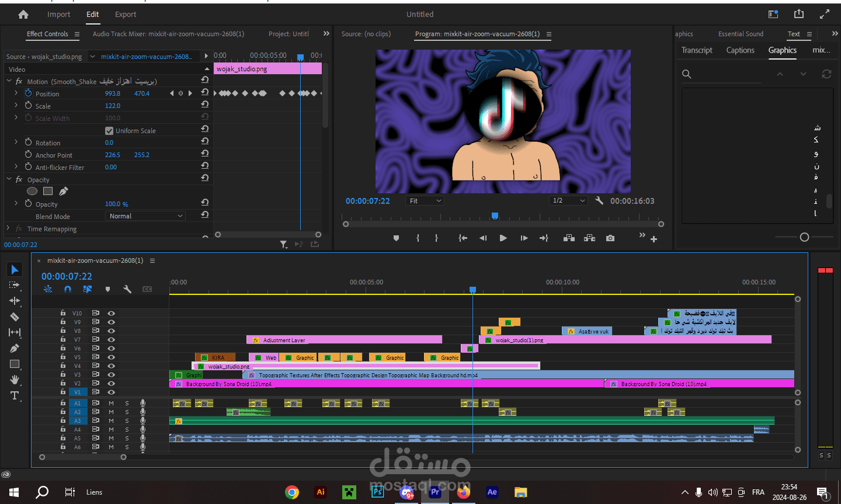Select the Hand tool
841x504 pixels.
click(x=15, y=380)
